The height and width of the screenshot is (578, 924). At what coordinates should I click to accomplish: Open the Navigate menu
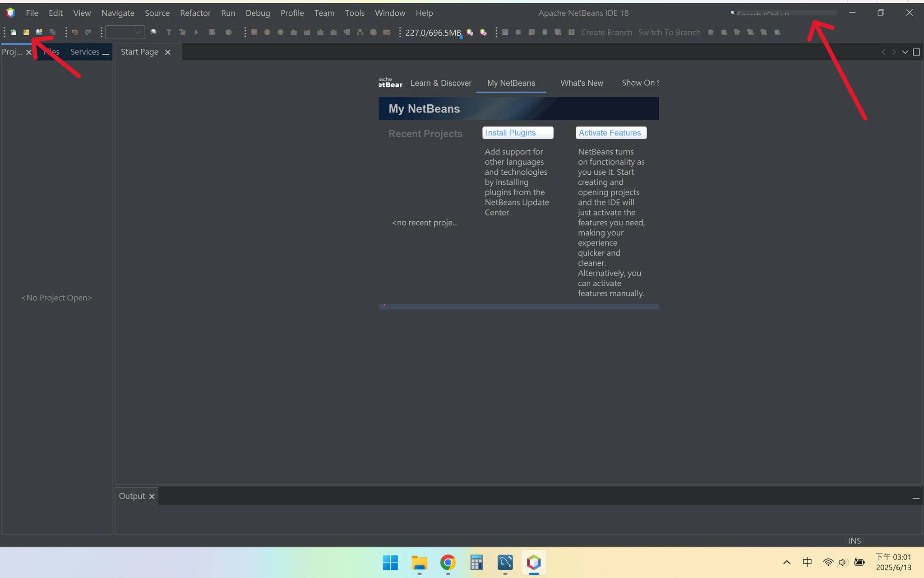(x=118, y=13)
